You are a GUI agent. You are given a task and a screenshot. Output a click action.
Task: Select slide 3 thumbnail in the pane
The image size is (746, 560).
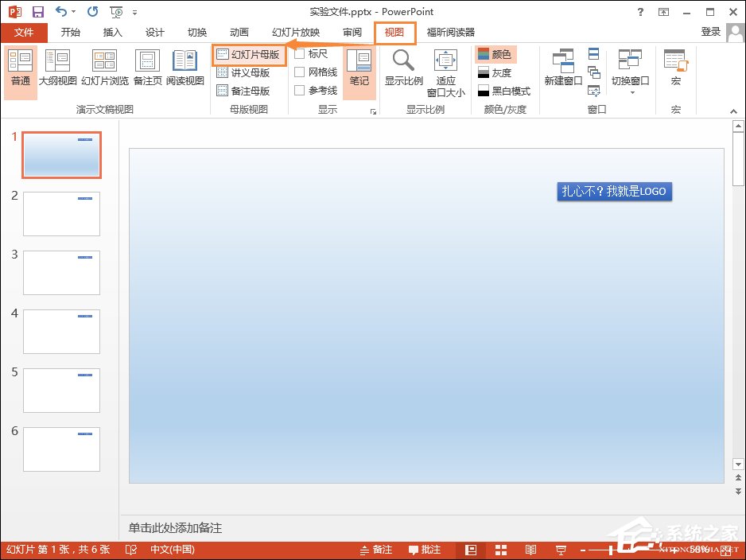61,272
